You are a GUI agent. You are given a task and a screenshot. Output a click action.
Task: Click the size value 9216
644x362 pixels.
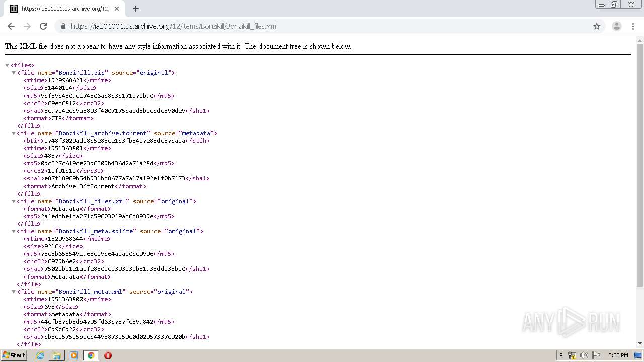pyautogui.click(x=51, y=246)
